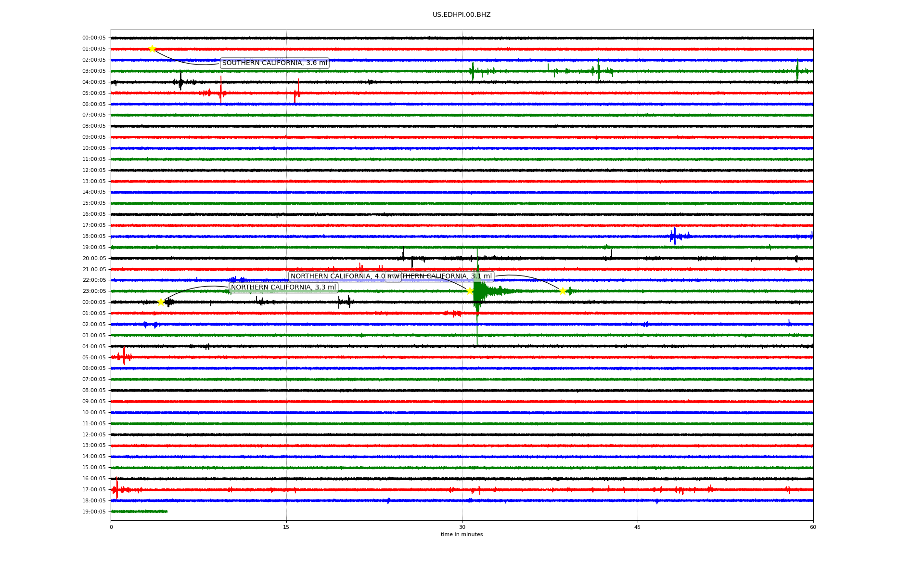This screenshot has height=578, width=924.
Task: Click the Northern California 3.3 ml label
Action: (283, 288)
